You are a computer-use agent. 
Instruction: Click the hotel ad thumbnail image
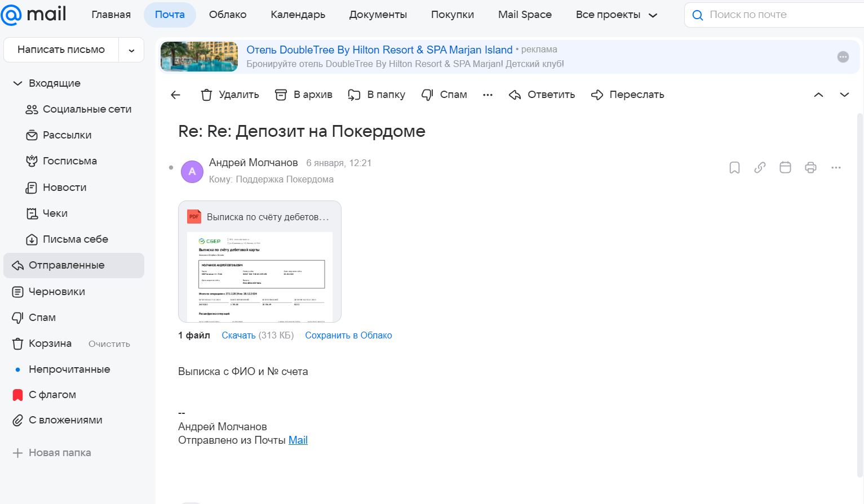coord(199,56)
